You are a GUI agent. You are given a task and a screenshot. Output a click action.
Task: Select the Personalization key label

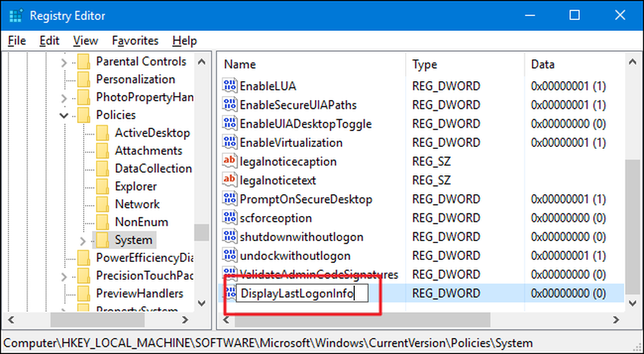click(135, 79)
